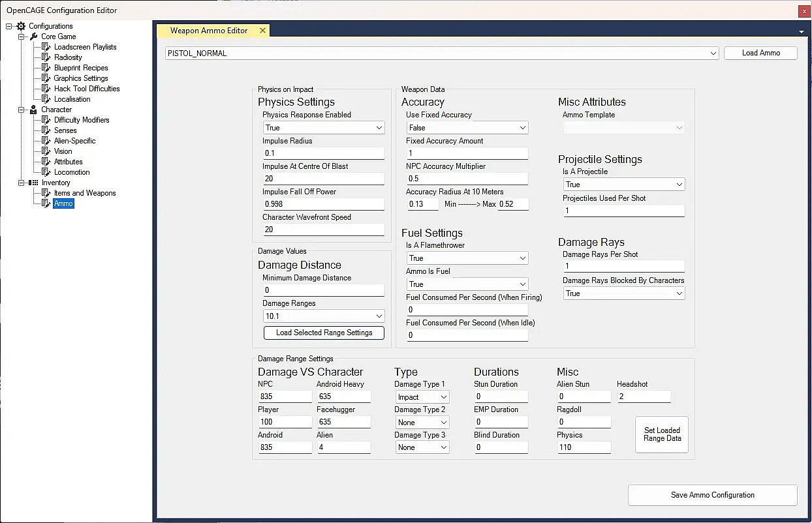Close the Weapon Ammo Editor tab
Image resolution: width=812 pixels, height=523 pixels.
262,31
